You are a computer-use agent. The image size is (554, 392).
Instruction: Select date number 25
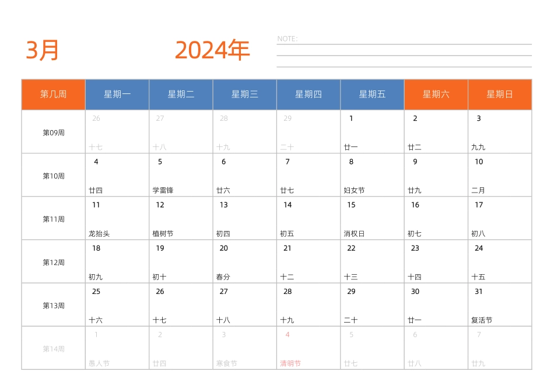click(96, 292)
